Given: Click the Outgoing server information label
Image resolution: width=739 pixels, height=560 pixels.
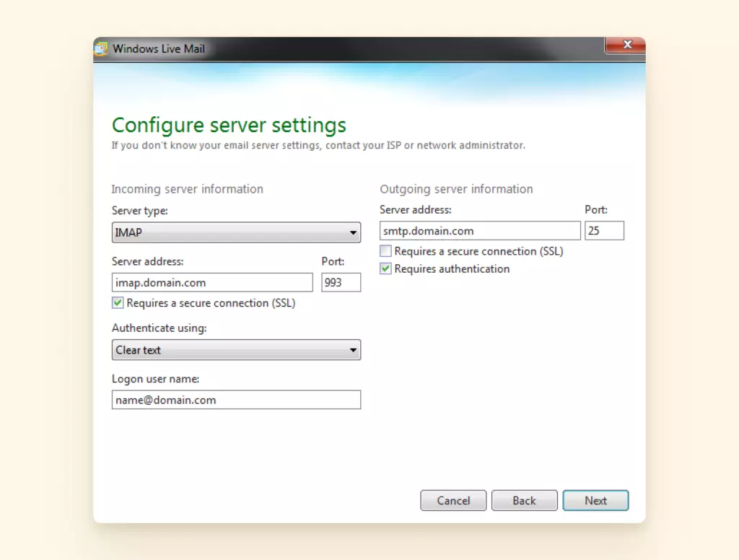Looking at the screenshot, I should click(456, 189).
